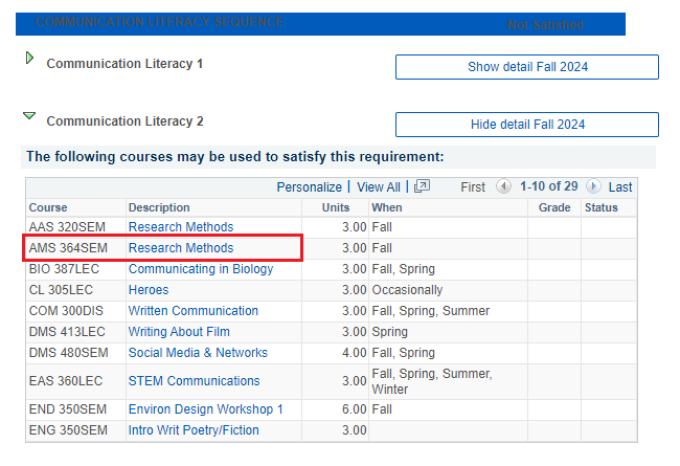
Task: Open Written Communication course link
Action: (193, 311)
